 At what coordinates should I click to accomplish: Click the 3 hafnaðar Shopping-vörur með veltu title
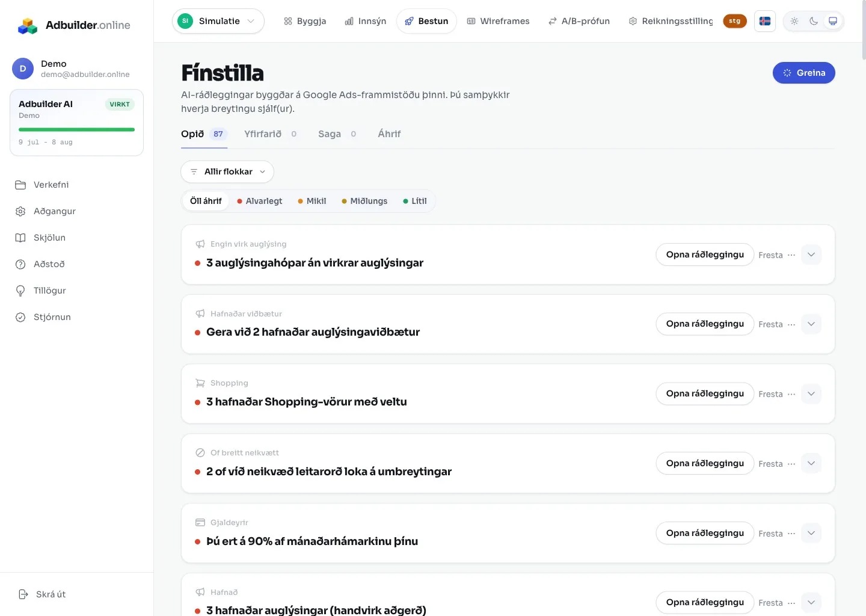click(307, 402)
